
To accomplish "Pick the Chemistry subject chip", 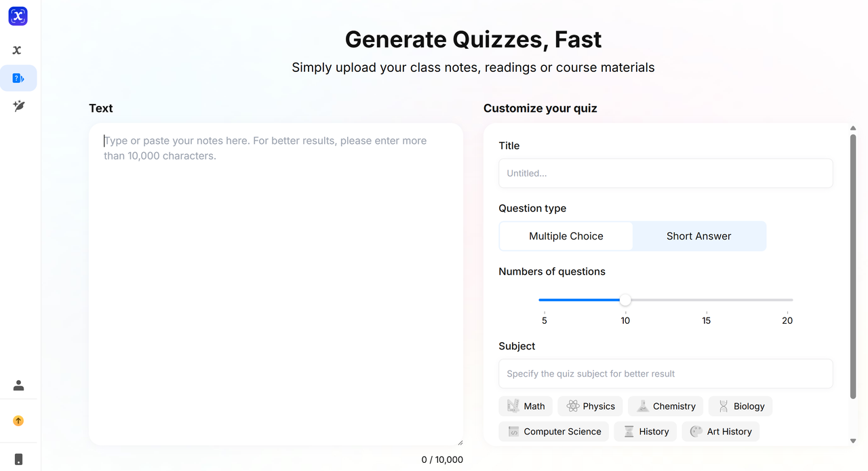I will pos(665,407).
